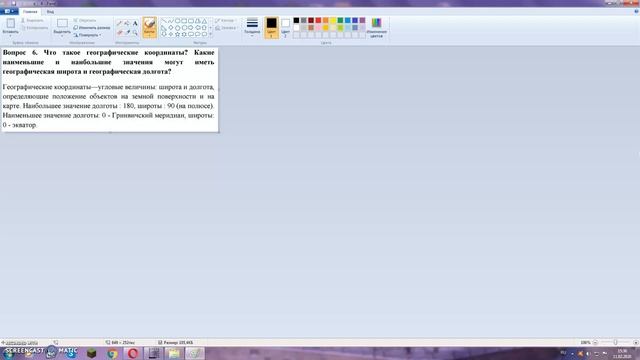The width and height of the screenshot is (640, 360).
Task: Select the Fill with color bucket tool
Action: click(x=127, y=23)
